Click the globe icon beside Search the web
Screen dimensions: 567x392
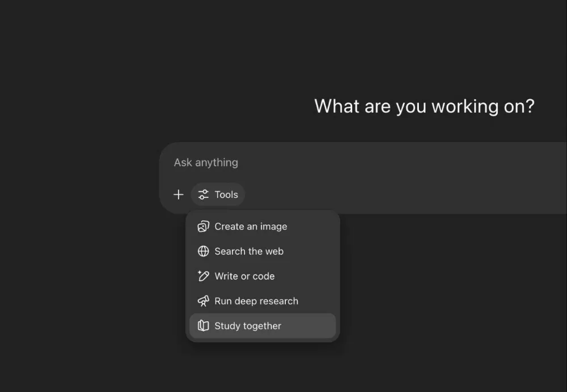tap(203, 251)
